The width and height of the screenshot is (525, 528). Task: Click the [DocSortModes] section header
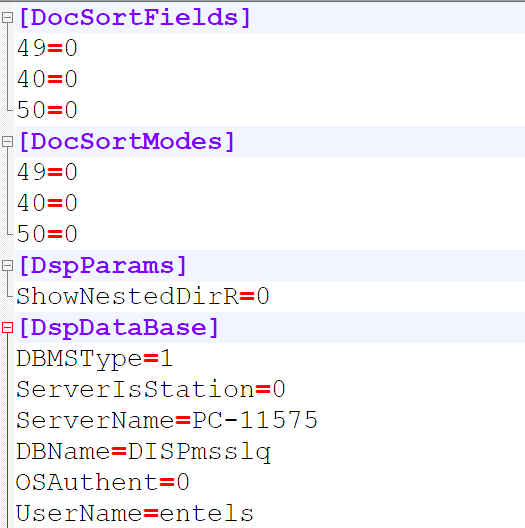(127, 141)
